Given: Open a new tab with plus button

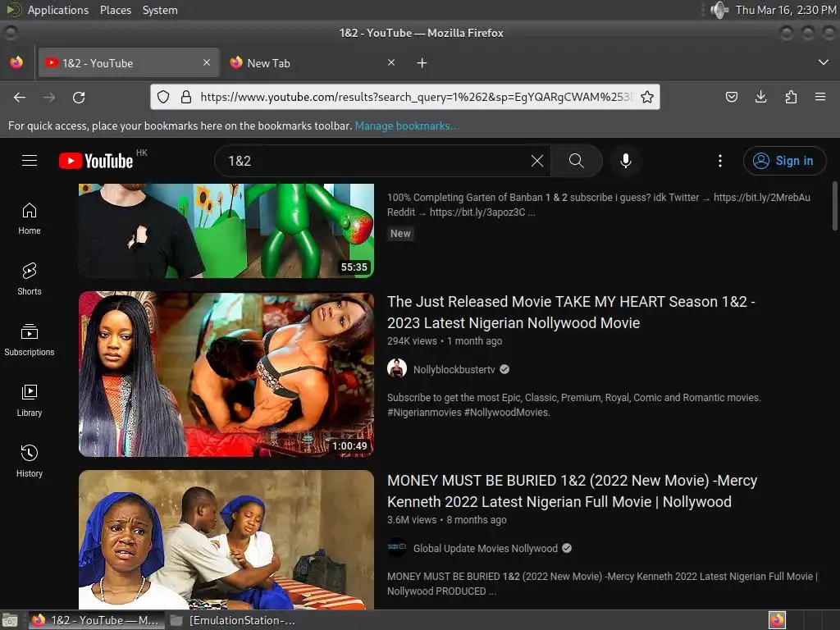Looking at the screenshot, I should coord(422,63).
